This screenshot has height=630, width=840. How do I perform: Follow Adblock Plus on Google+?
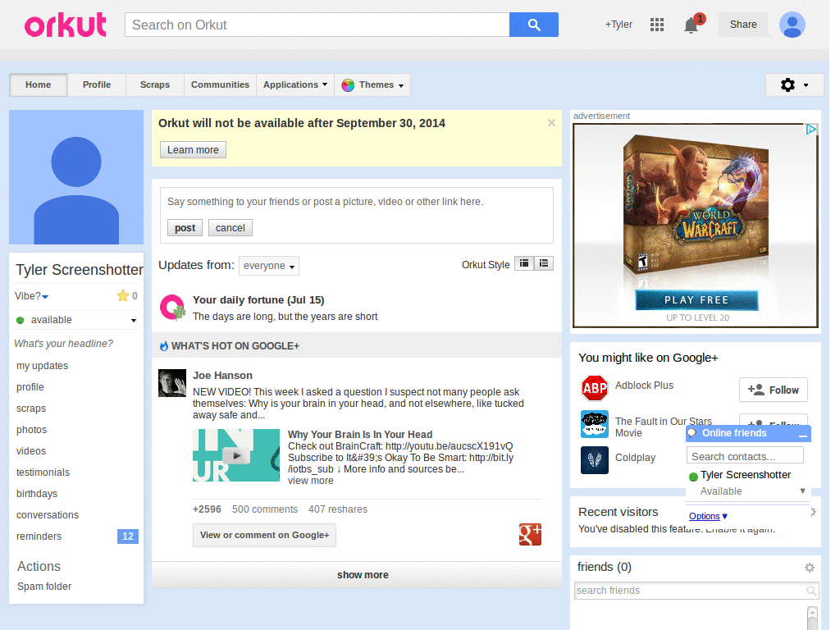click(773, 390)
